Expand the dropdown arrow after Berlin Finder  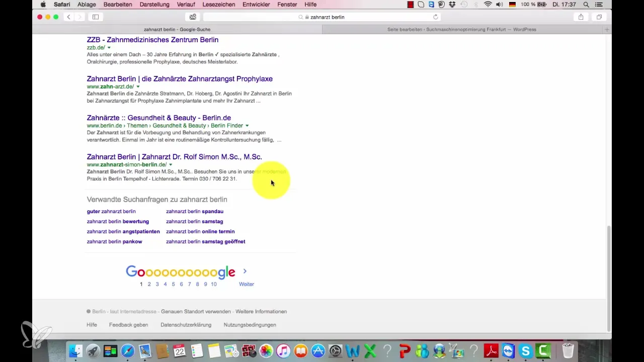click(247, 126)
